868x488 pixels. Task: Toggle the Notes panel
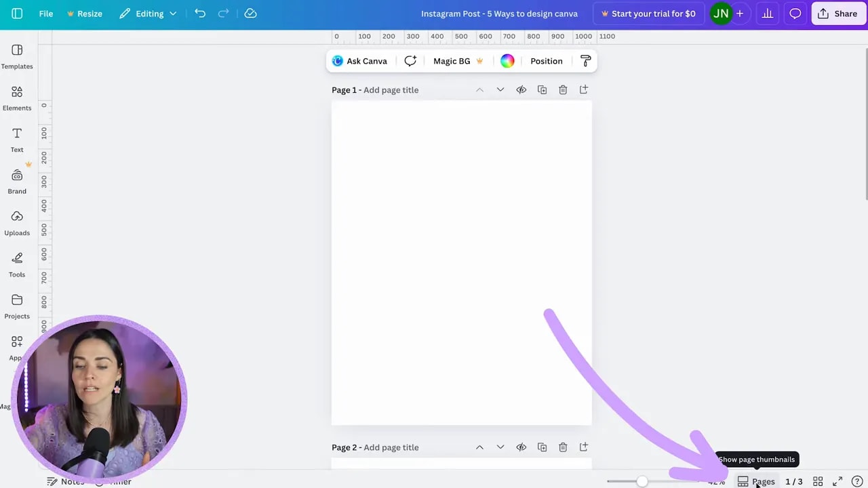(66, 481)
